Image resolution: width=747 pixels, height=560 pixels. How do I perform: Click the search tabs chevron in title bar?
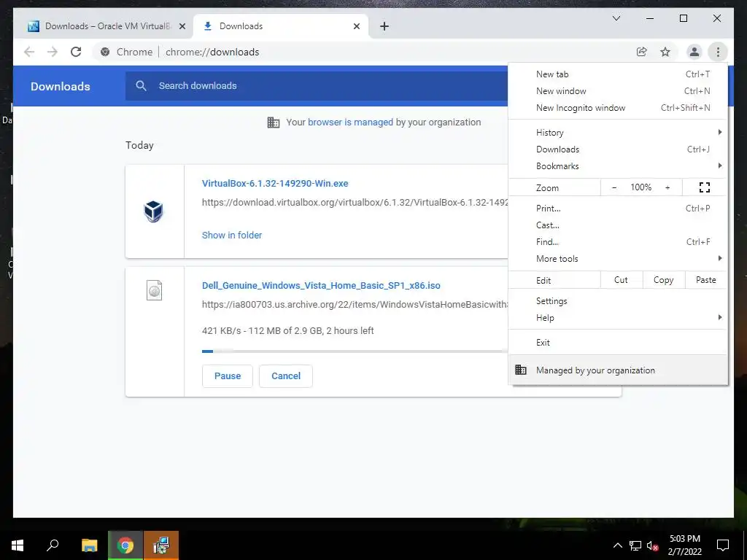coord(616,18)
